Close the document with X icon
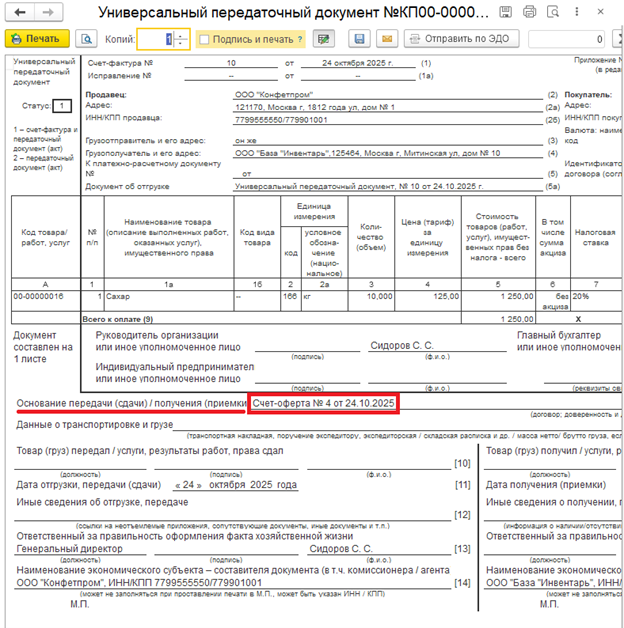 pos(600,12)
